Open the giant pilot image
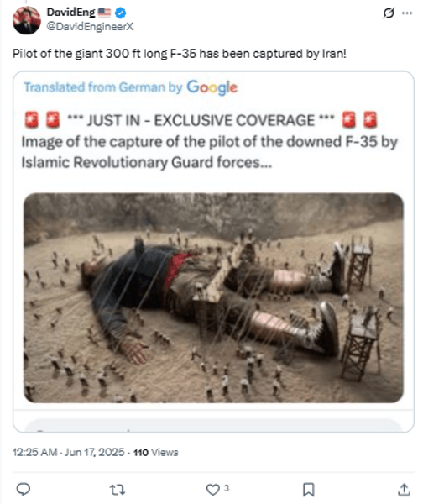This screenshot has width=423, height=504. tap(213, 297)
